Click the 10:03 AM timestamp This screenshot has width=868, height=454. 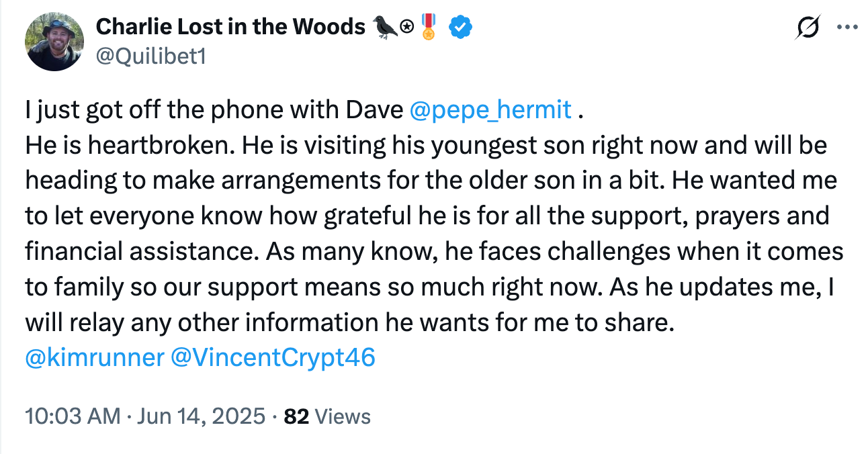tap(73, 416)
